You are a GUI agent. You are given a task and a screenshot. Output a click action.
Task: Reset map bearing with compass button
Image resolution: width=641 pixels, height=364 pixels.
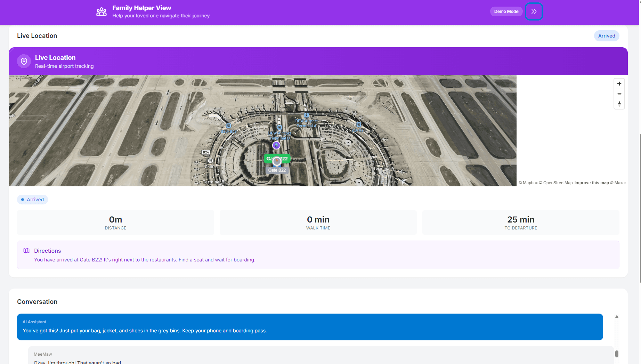619,104
